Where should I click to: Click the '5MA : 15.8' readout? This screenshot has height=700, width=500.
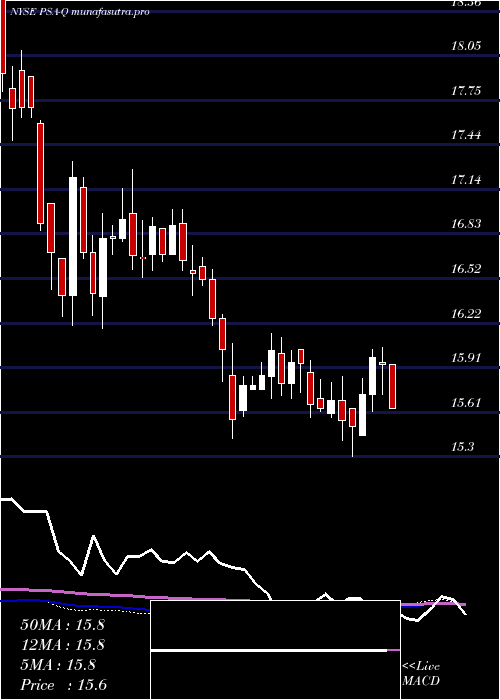(58, 665)
